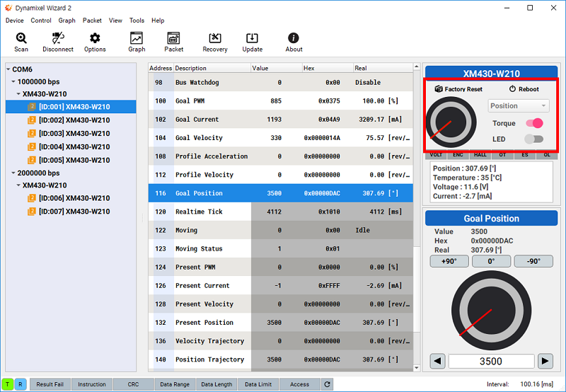
Task: Click the T transmit status indicator
Action: pos(8,384)
